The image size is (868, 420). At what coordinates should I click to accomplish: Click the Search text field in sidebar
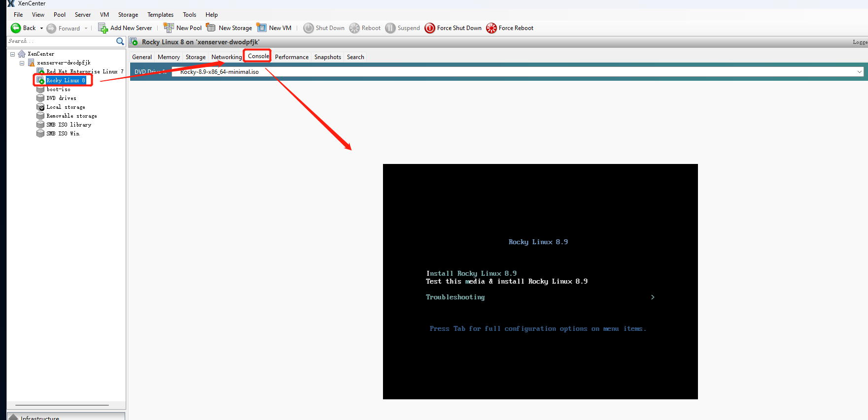tap(60, 41)
